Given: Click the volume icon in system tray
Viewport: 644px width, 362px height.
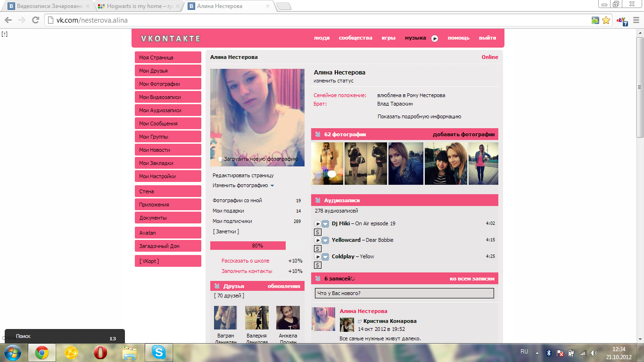Looking at the screenshot, I should 594,353.
